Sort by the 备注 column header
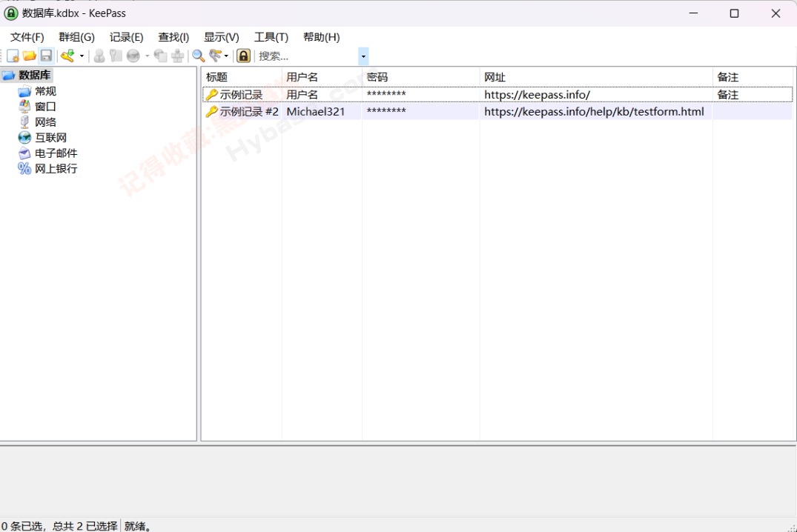797x532 pixels. click(753, 77)
